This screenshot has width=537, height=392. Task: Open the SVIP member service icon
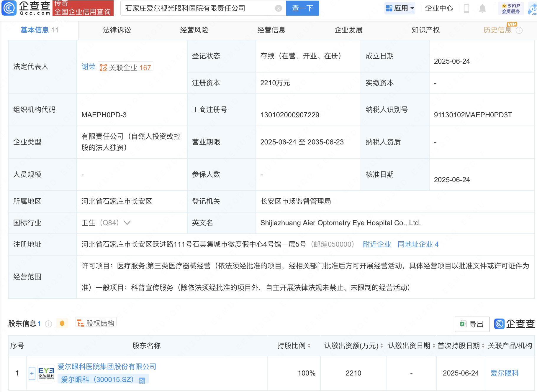click(511, 8)
